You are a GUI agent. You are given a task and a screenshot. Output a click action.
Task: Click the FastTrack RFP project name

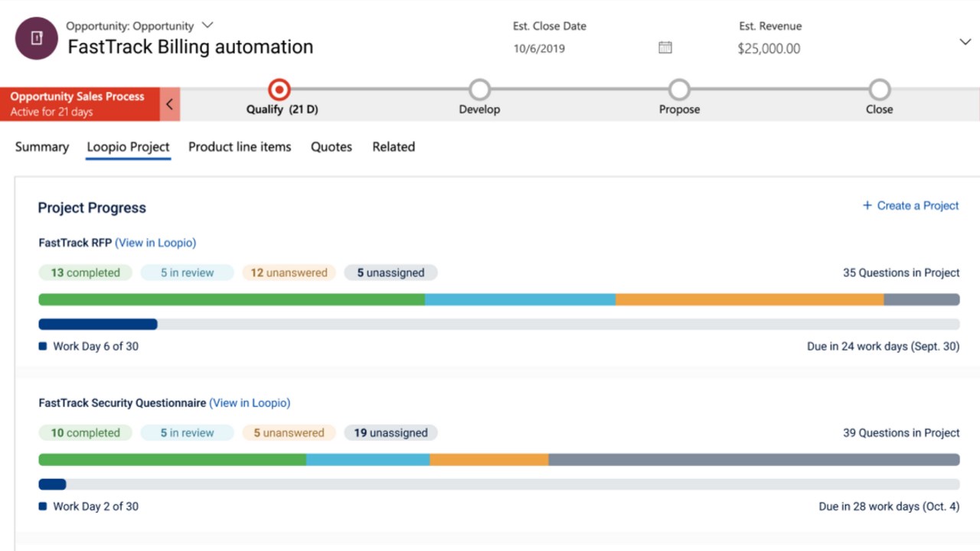point(75,243)
